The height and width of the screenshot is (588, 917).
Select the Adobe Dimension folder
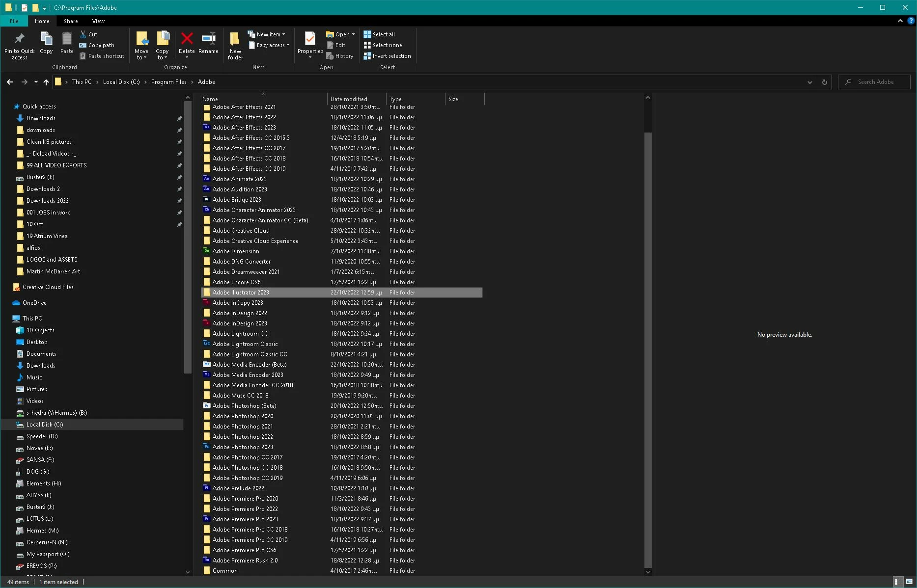click(x=342, y=251)
